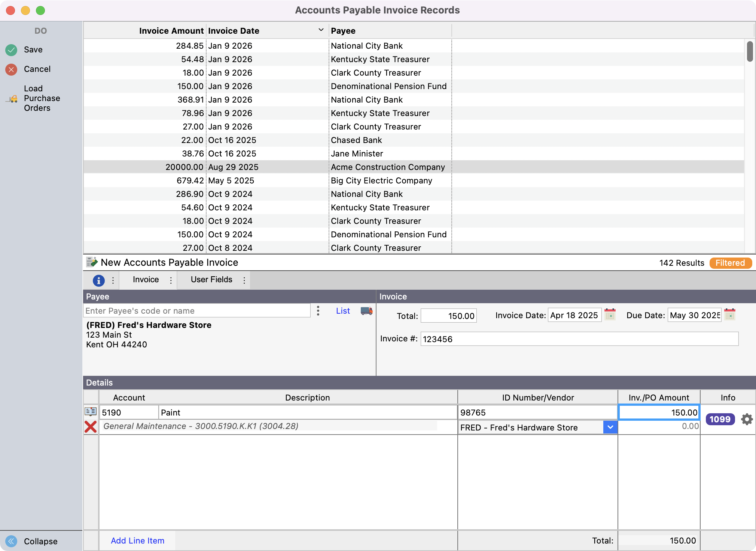Select the Invoice tab
756x551 pixels.
pyautogui.click(x=146, y=280)
